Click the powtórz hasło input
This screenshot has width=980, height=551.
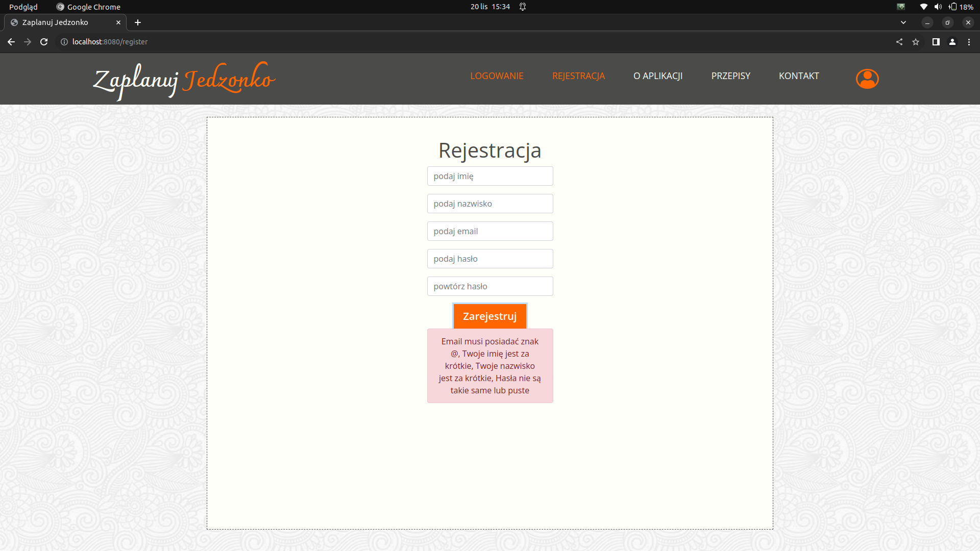489,286
